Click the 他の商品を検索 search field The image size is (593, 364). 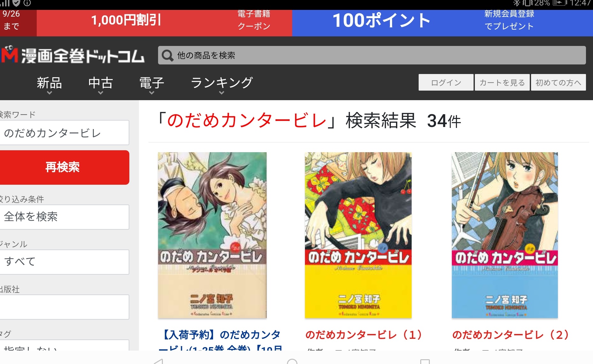(x=372, y=55)
